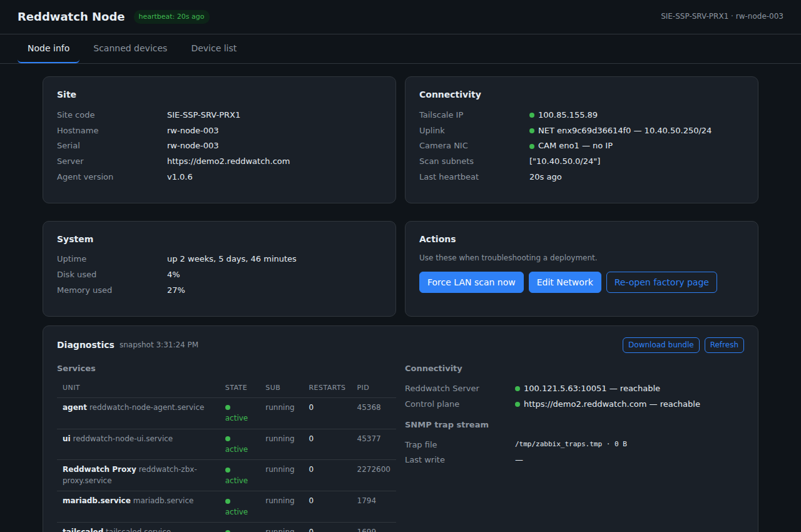
Task: Click the SNMP trap stream heading
Action: 447,425
